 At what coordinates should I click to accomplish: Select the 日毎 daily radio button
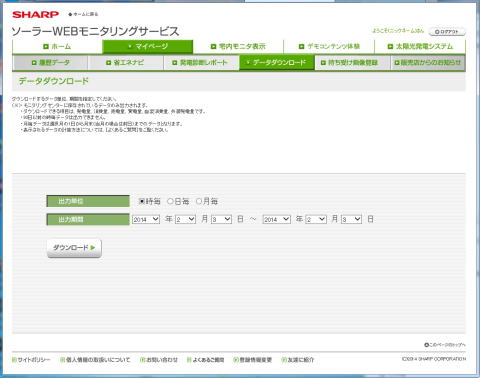[x=170, y=201]
